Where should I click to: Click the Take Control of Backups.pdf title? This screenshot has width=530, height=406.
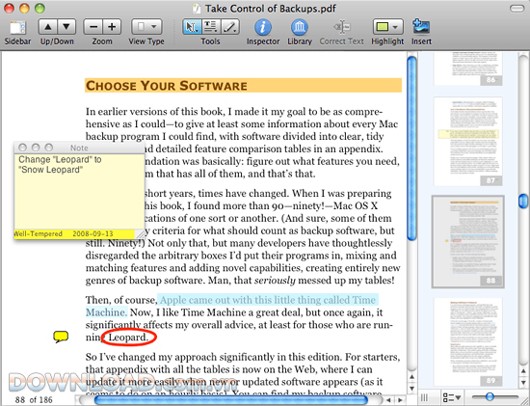coord(270,8)
